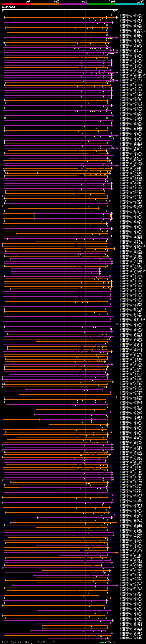The height and width of the screenshot is (644, 146).
Task: Select the UniRef100_B1I7N4 label
Action: 131,72
